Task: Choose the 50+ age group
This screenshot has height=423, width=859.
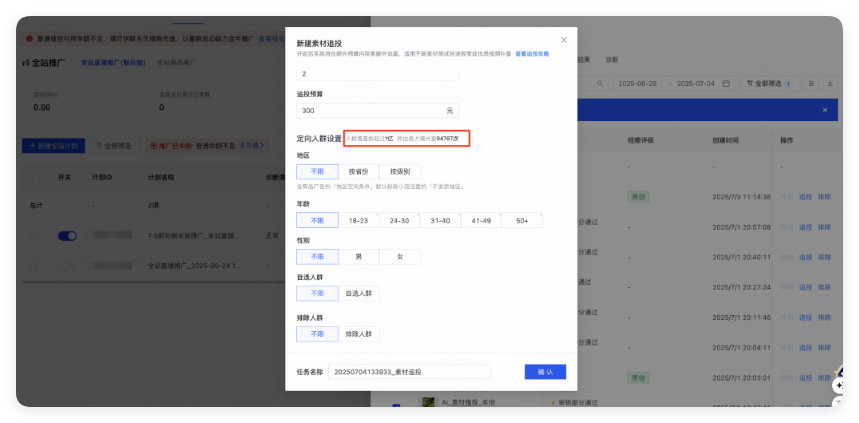Action: click(x=522, y=220)
